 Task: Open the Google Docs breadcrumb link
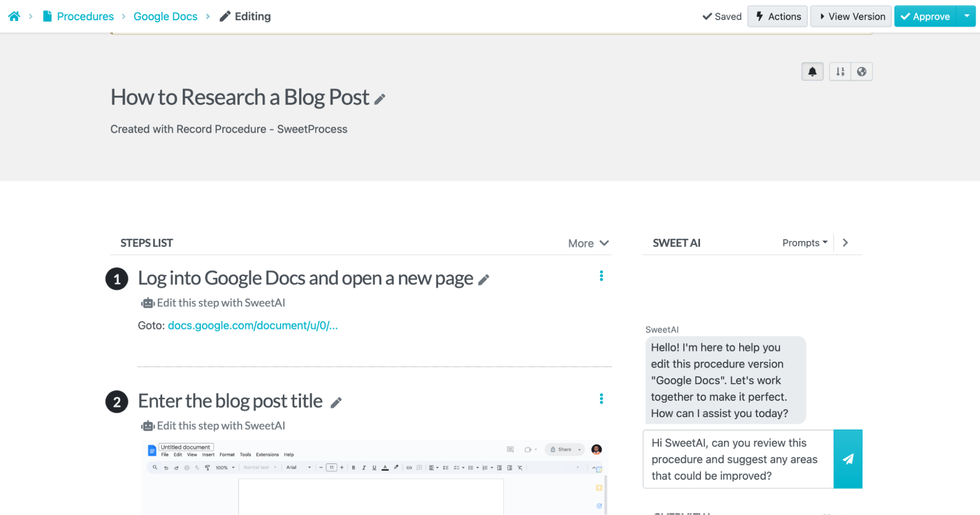[165, 16]
